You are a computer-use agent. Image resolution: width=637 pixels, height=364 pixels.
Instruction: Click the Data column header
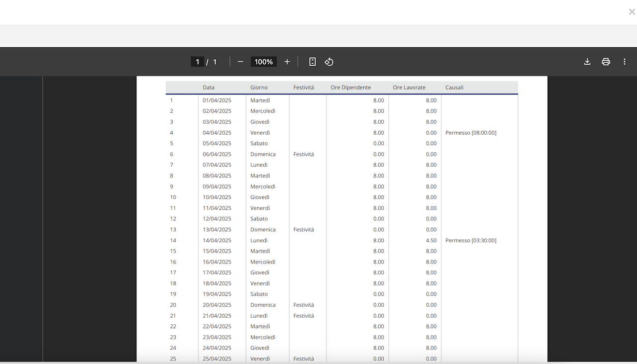(209, 88)
